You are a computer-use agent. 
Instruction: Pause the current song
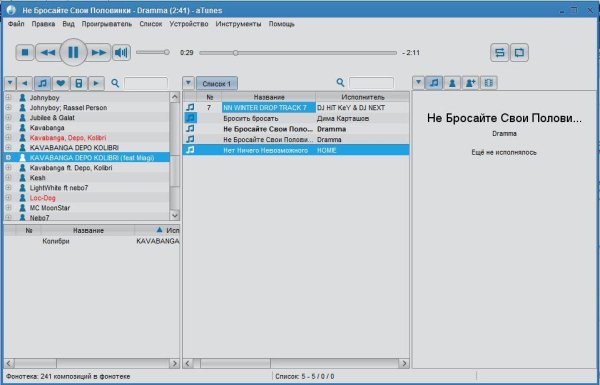tap(73, 52)
